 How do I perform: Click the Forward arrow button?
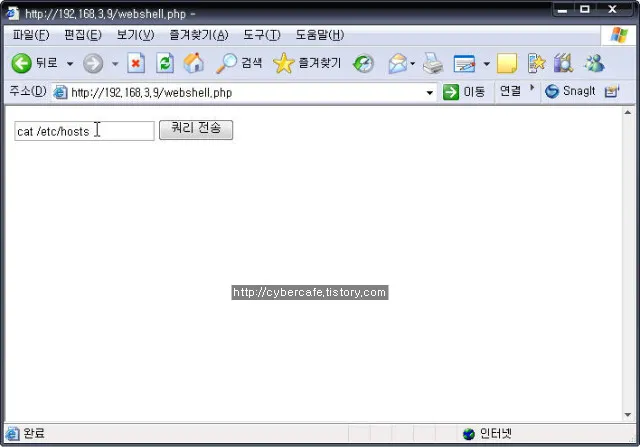pos(93,63)
